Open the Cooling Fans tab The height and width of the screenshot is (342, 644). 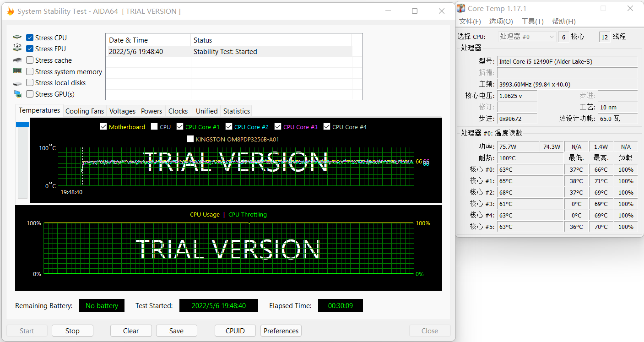tap(85, 111)
